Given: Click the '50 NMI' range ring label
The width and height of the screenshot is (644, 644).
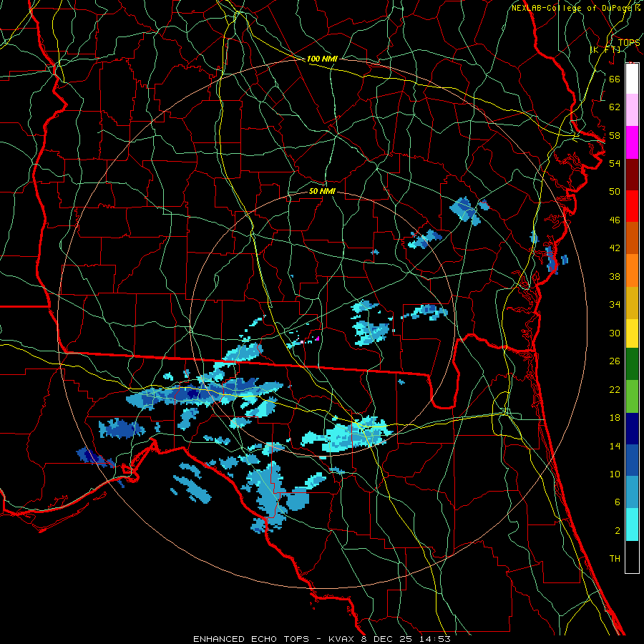Looking at the screenshot, I should click(x=323, y=191).
